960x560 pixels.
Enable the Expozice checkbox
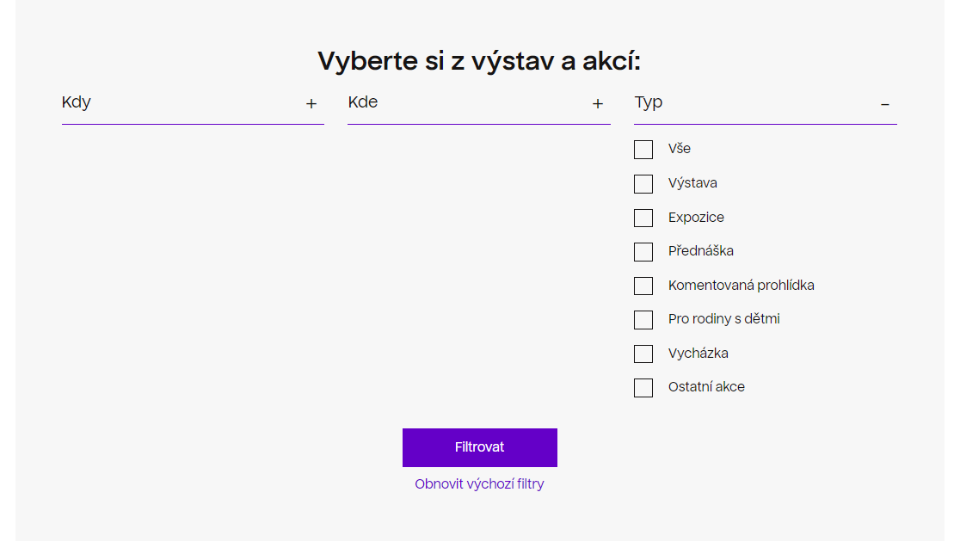pos(643,218)
